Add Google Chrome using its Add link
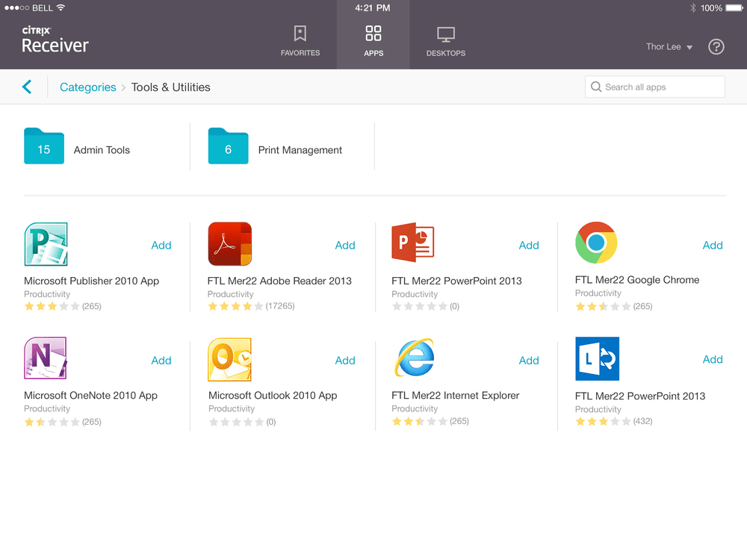 [x=713, y=245]
